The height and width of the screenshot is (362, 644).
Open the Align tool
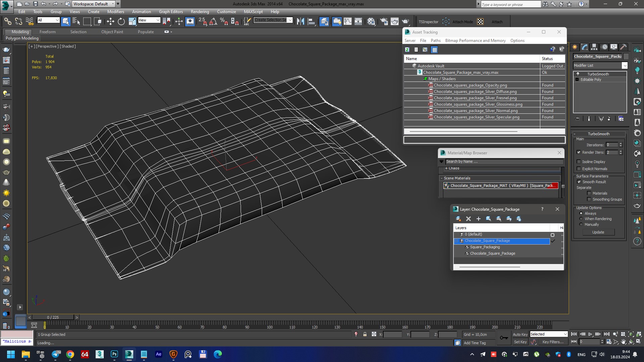pos(311,21)
